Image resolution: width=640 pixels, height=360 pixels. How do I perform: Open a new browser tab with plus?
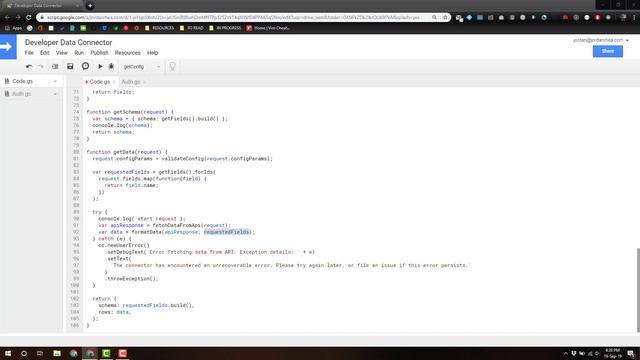[x=90, y=6]
